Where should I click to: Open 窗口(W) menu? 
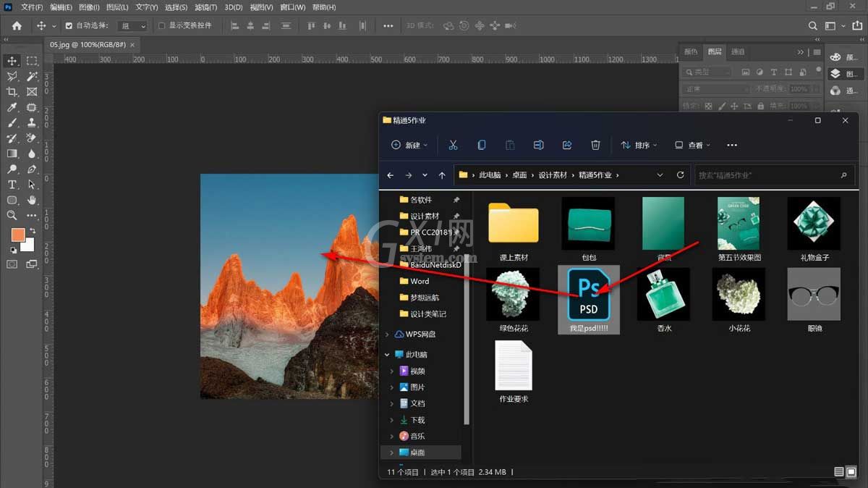tap(292, 7)
